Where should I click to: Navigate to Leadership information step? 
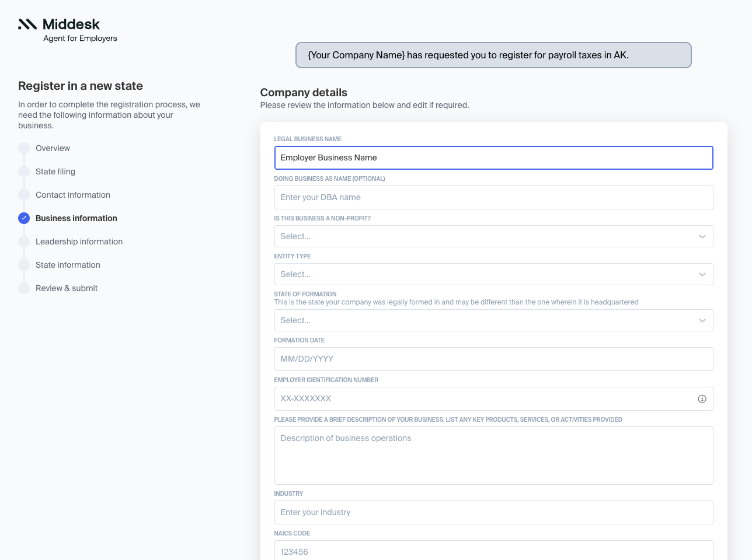(x=79, y=242)
